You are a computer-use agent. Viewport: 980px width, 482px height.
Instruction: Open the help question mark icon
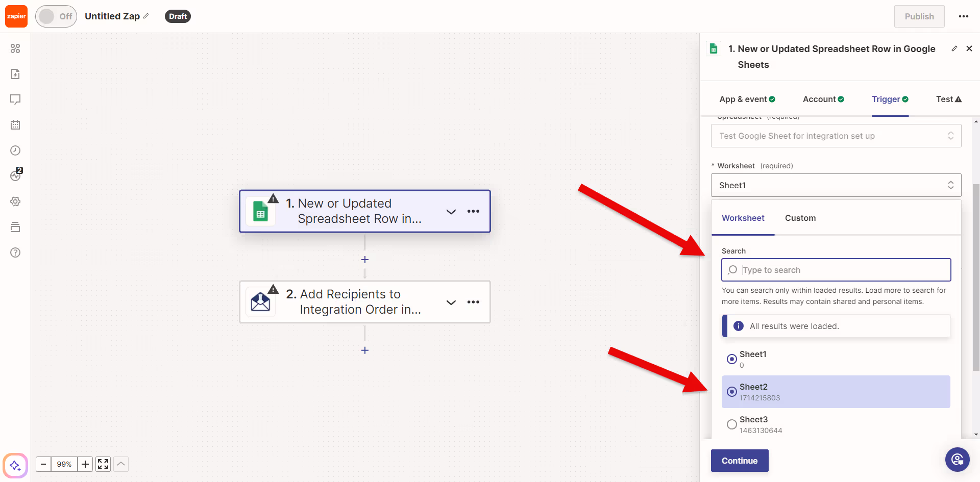tap(15, 252)
